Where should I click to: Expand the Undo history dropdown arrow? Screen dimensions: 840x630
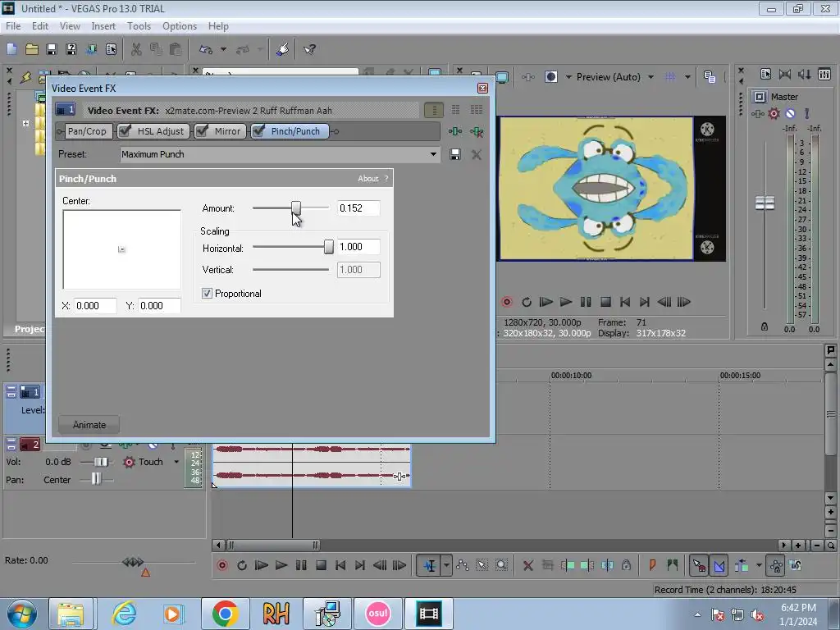tap(223, 49)
